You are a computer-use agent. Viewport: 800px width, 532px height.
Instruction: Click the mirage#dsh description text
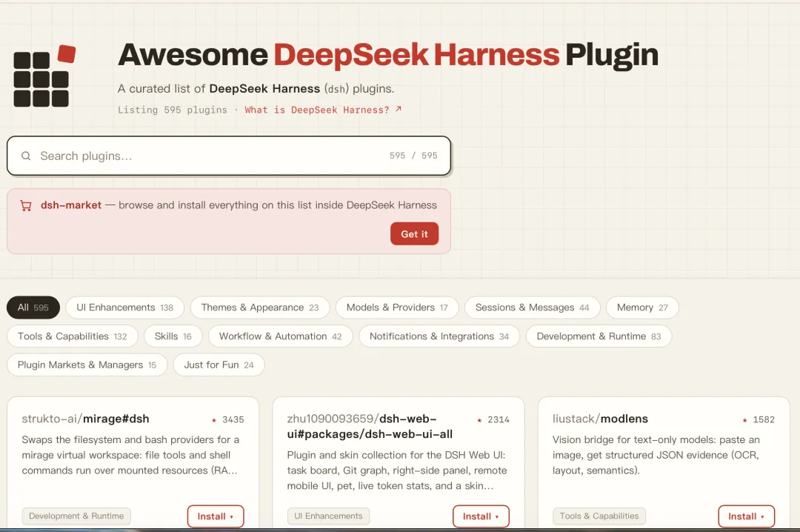(x=130, y=455)
